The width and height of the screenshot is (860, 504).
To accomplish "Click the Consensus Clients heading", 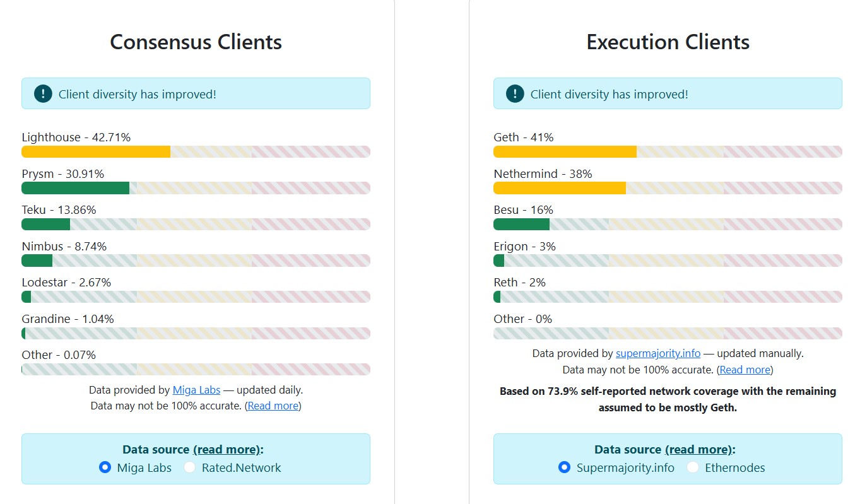I will click(196, 42).
